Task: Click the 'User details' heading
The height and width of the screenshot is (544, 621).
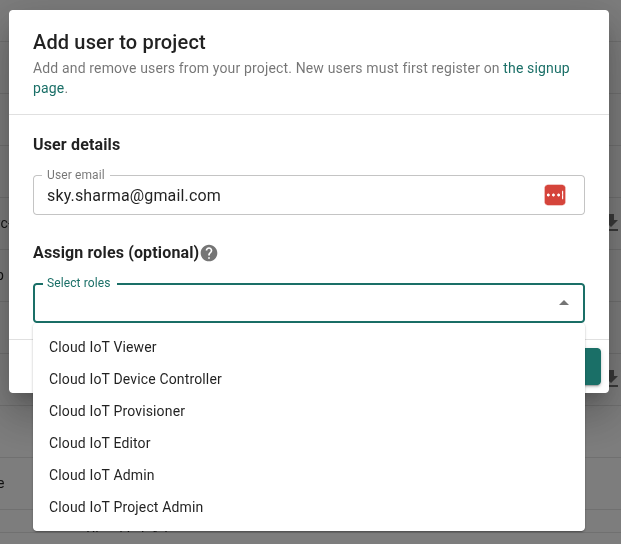Action: [x=77, y=145]
